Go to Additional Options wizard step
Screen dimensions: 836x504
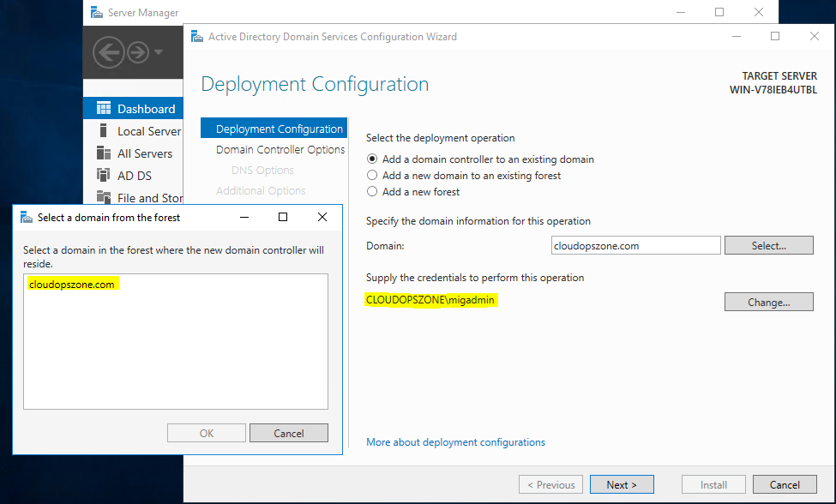click(x=261, y=191)
